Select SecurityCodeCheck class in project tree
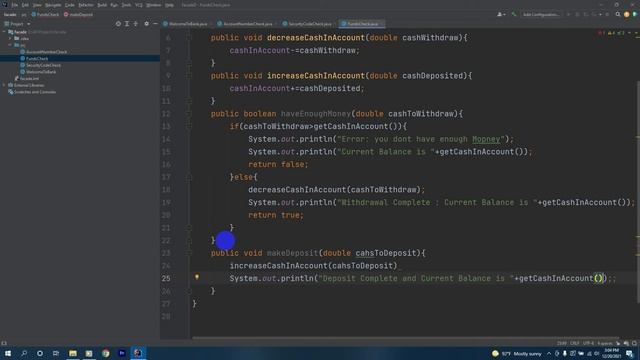The height and width of the screenshot is (360, 640). point(40,65)
